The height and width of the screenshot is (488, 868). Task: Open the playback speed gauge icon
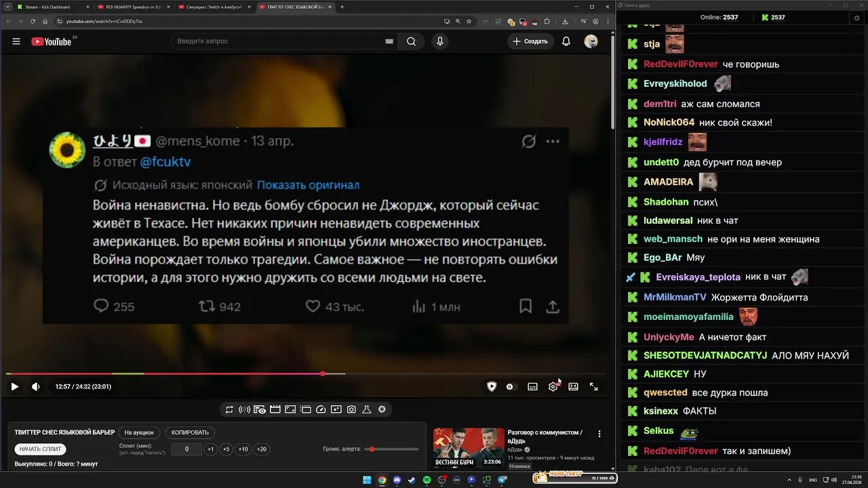pyautogui.click(x=321, y=409)
